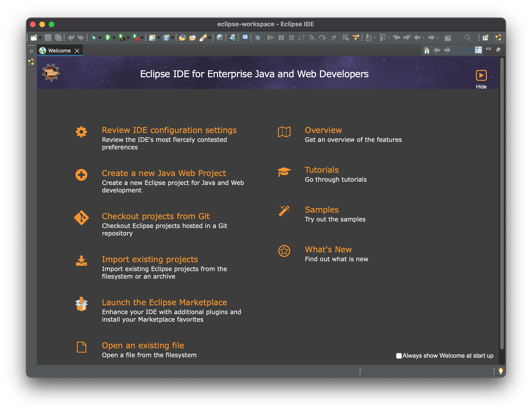The width and height of the screenshot is (532, 412).
Task: Open Create a new Java Web Project
Action: [x=164, y=173]
